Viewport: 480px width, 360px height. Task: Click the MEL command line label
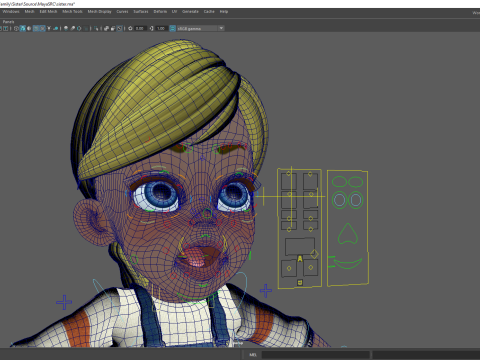pyautogui.click(x=253, y=355)
